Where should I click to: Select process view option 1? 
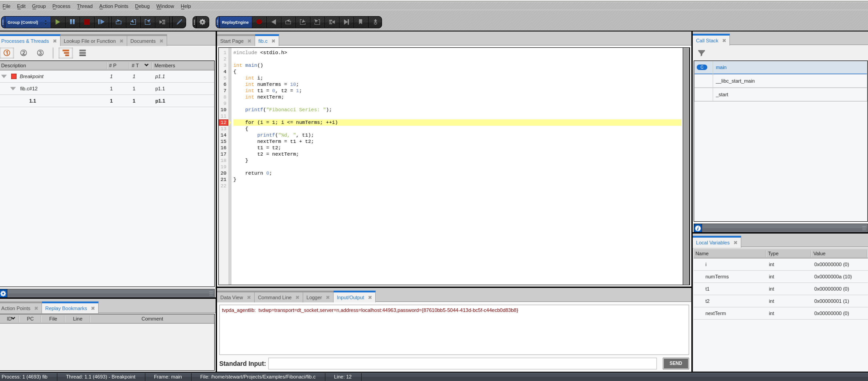pos(7,53)
